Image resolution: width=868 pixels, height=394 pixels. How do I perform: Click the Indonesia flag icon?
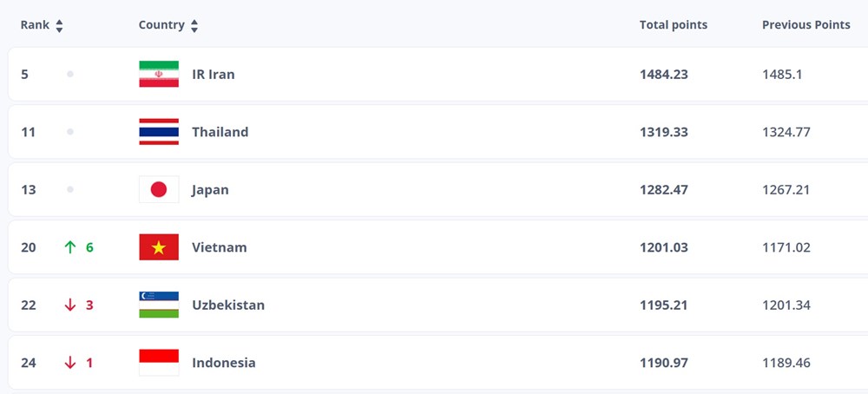159,363
